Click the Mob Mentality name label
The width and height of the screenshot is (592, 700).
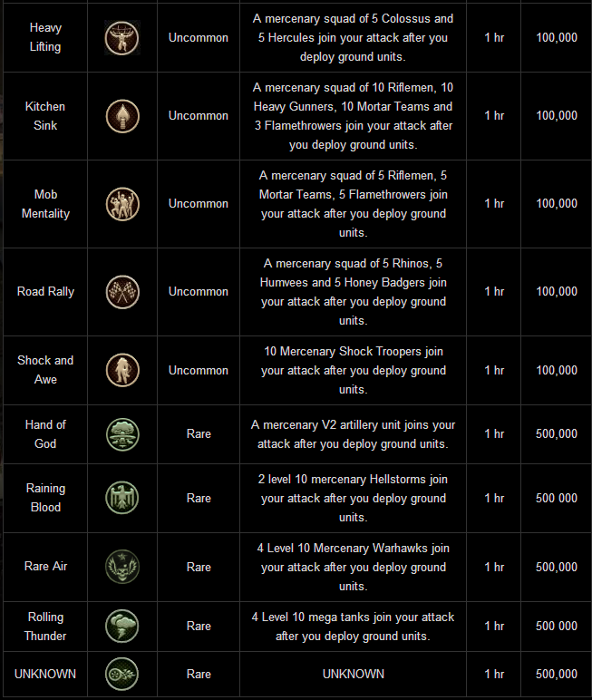pyautogui.click(x=45, y=203)
